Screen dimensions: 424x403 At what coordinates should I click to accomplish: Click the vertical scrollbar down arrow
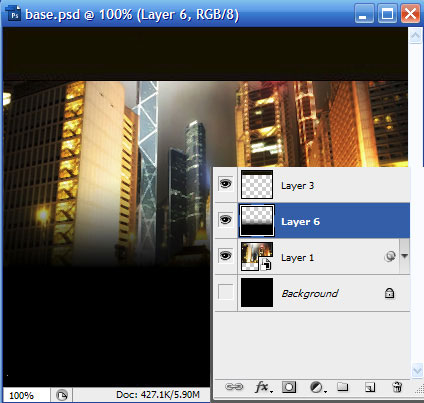pos(417,371)
